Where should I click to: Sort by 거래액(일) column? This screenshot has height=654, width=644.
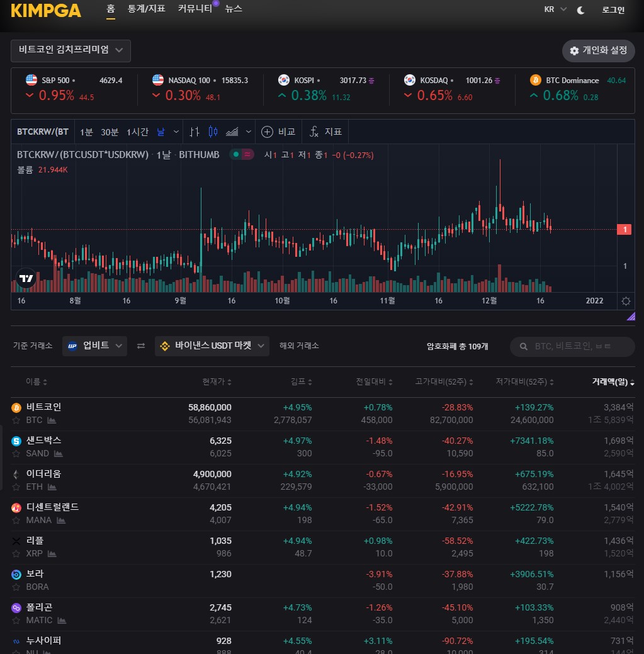pyautogui.click(x=613, y=381)
